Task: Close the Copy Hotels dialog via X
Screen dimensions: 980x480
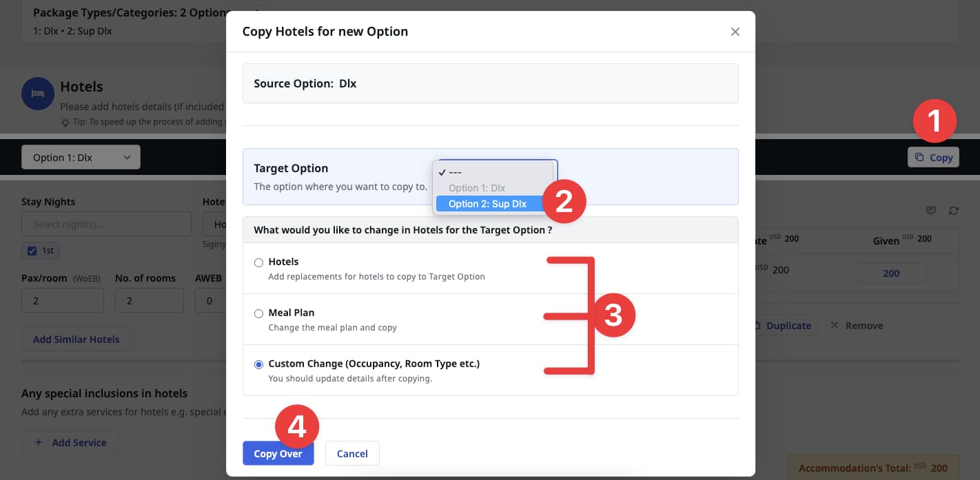Action: tap(735, 32)
